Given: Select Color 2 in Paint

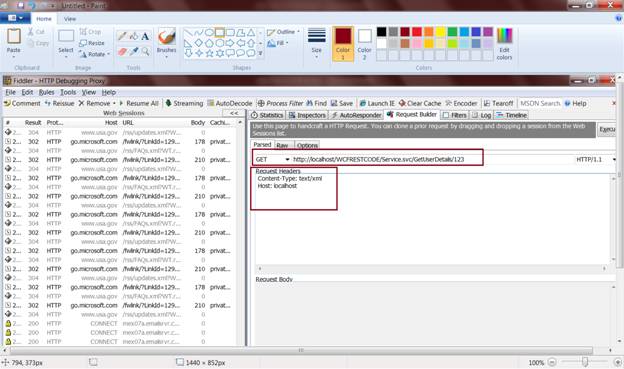Looking at the screenshot, I should pyautogui.click(x=364, y=44).
